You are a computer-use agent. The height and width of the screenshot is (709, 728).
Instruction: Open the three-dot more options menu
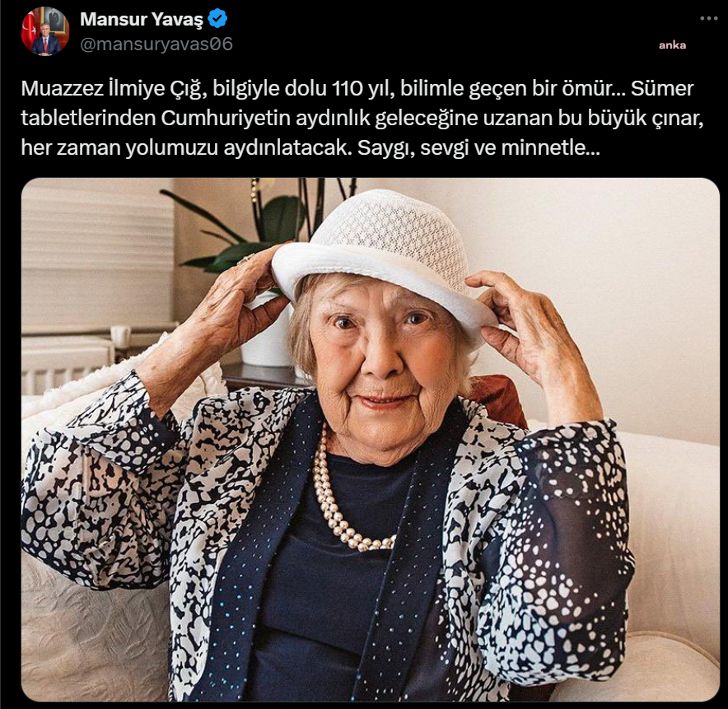[709, 18]
